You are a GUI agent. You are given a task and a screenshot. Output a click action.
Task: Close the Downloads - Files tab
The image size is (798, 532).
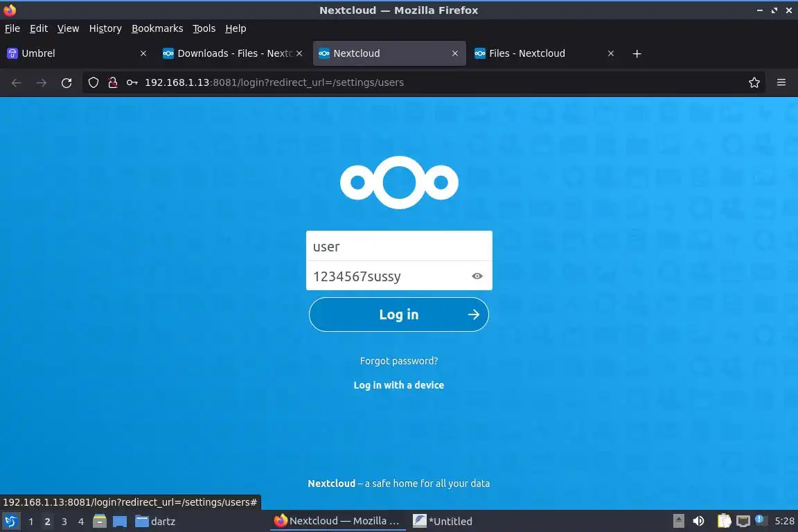pos(299,53)
